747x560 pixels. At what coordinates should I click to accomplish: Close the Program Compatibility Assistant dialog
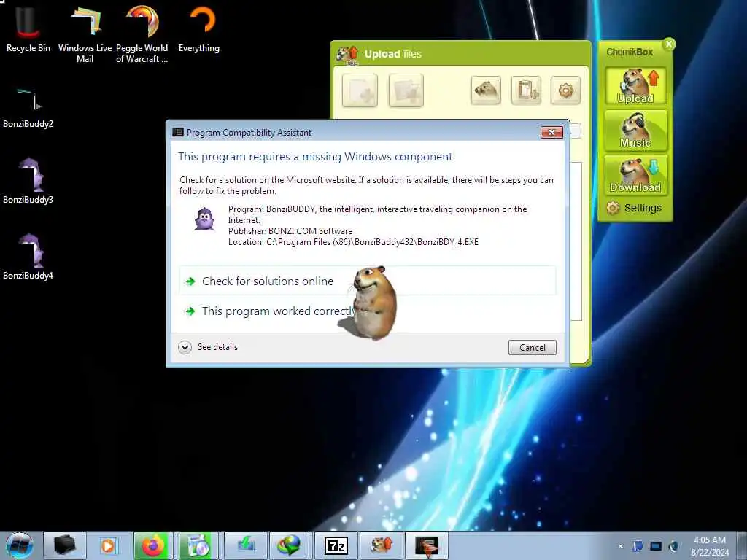[x=551, y=133]
